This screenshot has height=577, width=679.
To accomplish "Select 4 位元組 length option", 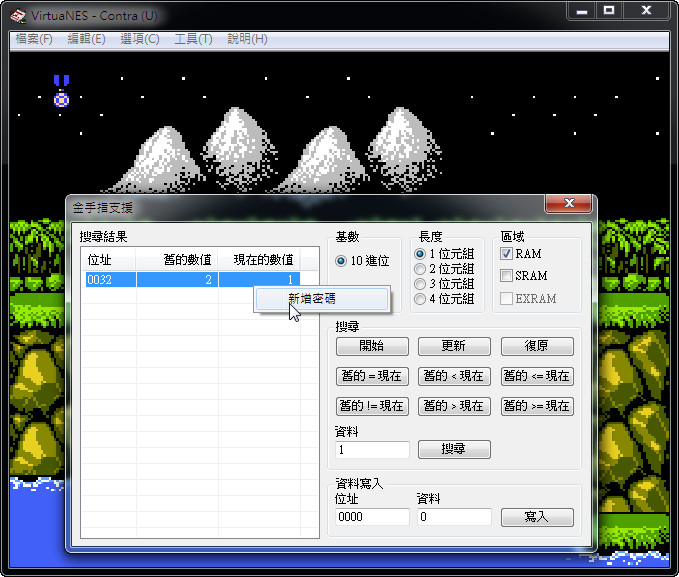I will point(444,299).
